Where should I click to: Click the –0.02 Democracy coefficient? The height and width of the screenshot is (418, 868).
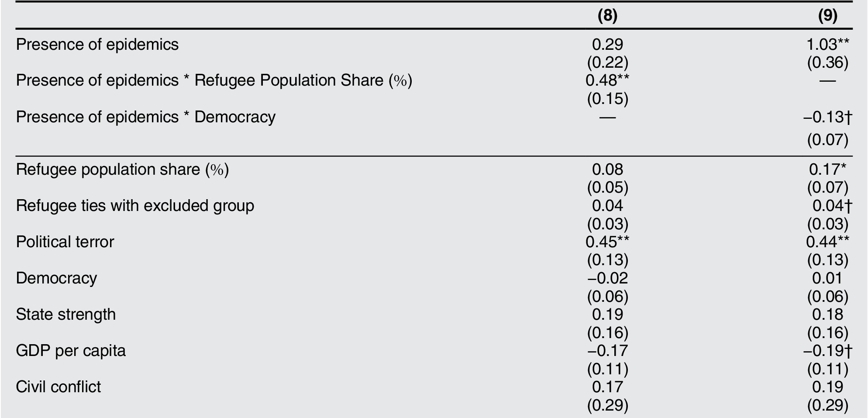coord(607,278)
